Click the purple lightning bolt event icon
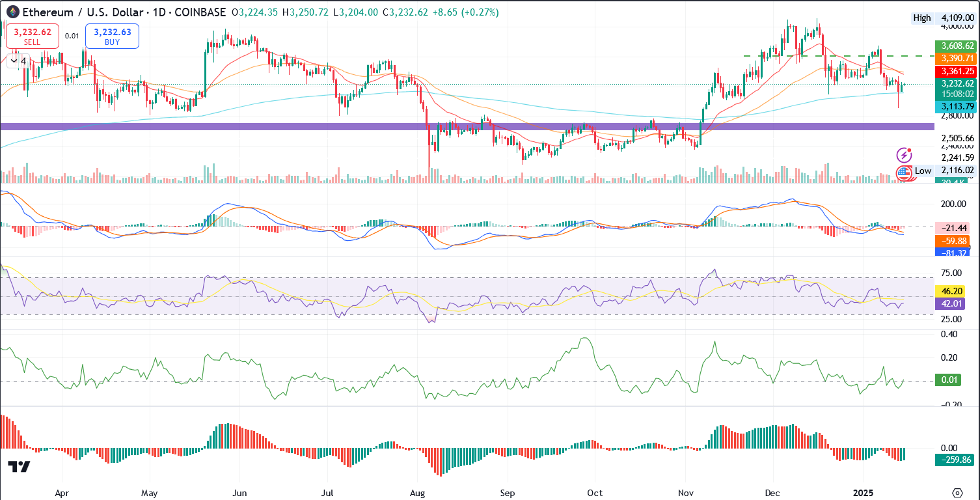This screenshot has width=980, height=500. pos(904,155)
